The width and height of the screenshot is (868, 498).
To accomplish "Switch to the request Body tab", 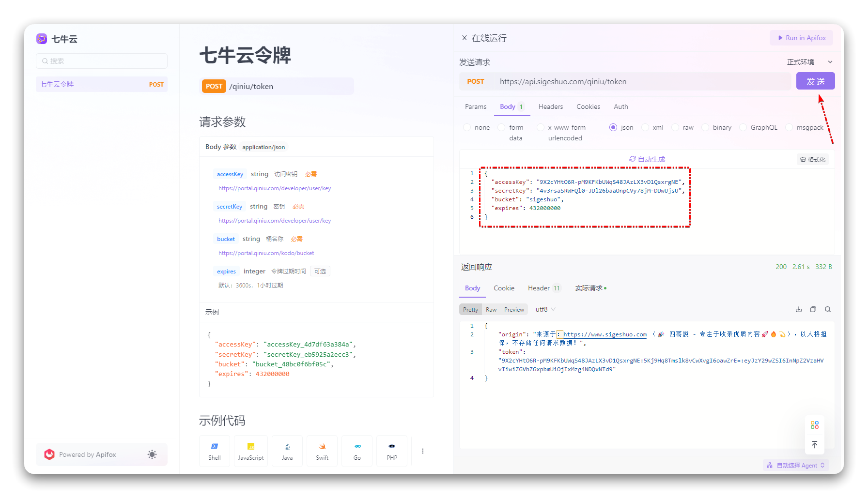I will tap(512, 106).
